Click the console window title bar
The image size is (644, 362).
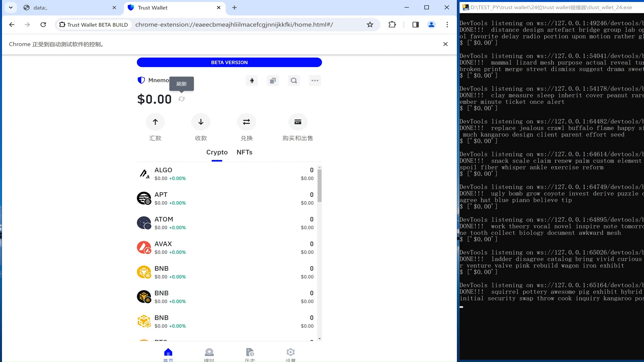[552, 7]
